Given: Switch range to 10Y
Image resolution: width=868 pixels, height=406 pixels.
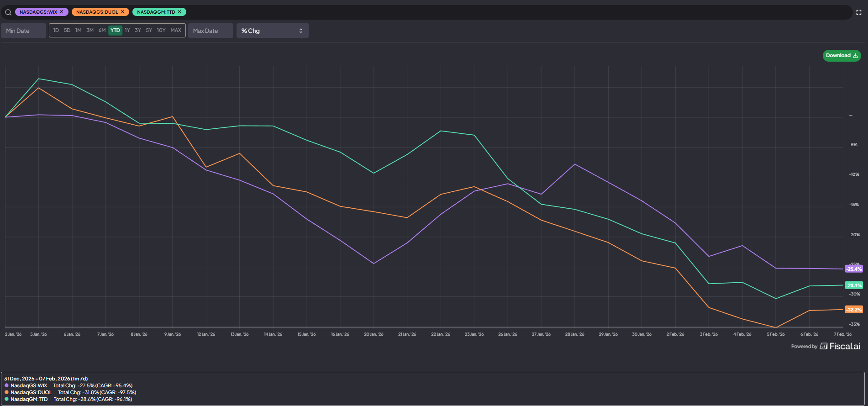Looking at the screenshot, I should coord(161,30).
